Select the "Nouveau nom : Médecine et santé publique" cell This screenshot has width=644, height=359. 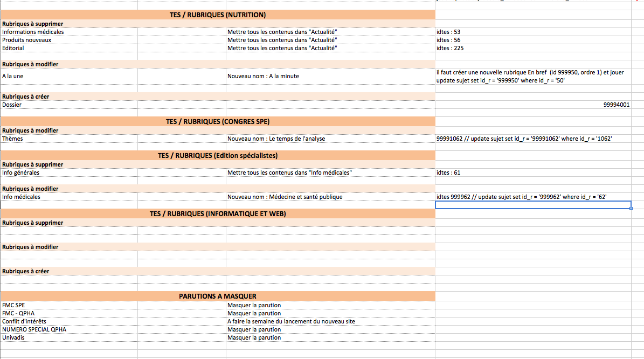tap(285, 197)
